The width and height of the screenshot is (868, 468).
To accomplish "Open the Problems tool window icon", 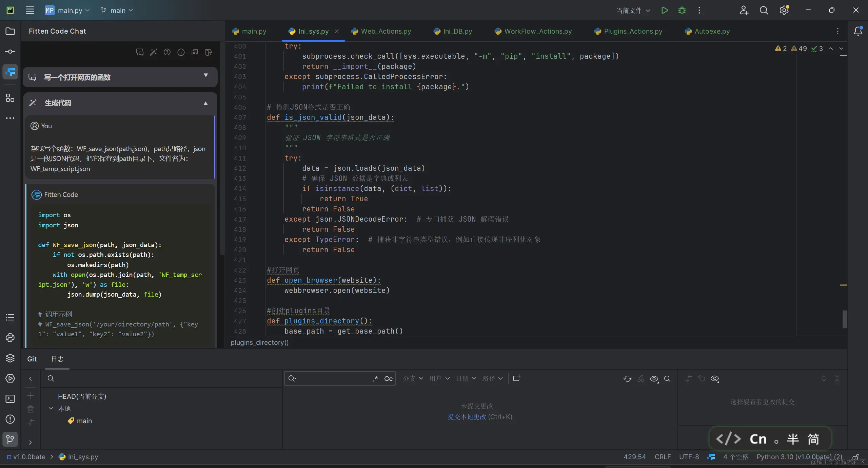I will point(10,419).
